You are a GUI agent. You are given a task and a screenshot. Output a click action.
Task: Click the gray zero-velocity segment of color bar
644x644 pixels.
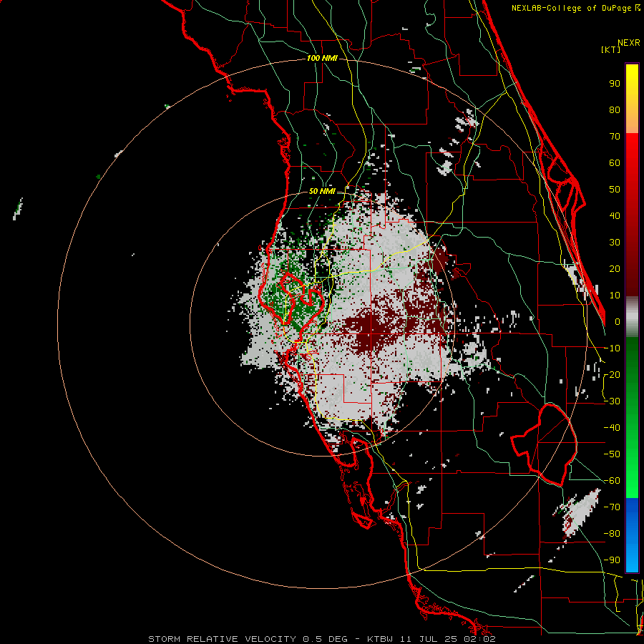tap(632, 317)
